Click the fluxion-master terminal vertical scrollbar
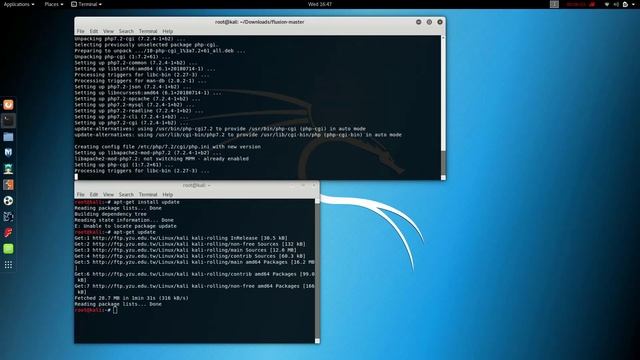The width and height of the screenshot is (640, 360). (443, 107)
